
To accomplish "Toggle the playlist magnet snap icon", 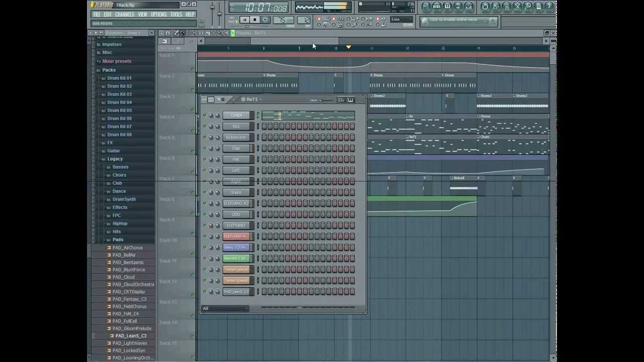I will click(168, 33).
